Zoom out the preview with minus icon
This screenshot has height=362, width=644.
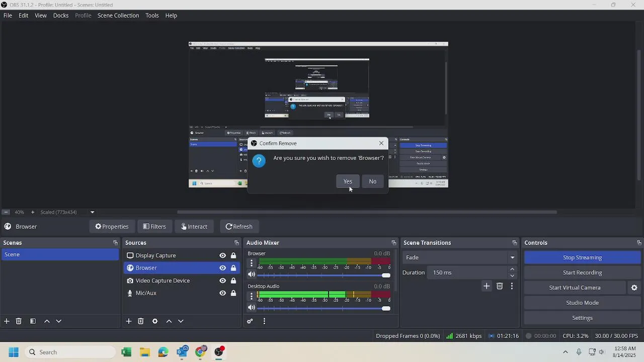point(6,212)
